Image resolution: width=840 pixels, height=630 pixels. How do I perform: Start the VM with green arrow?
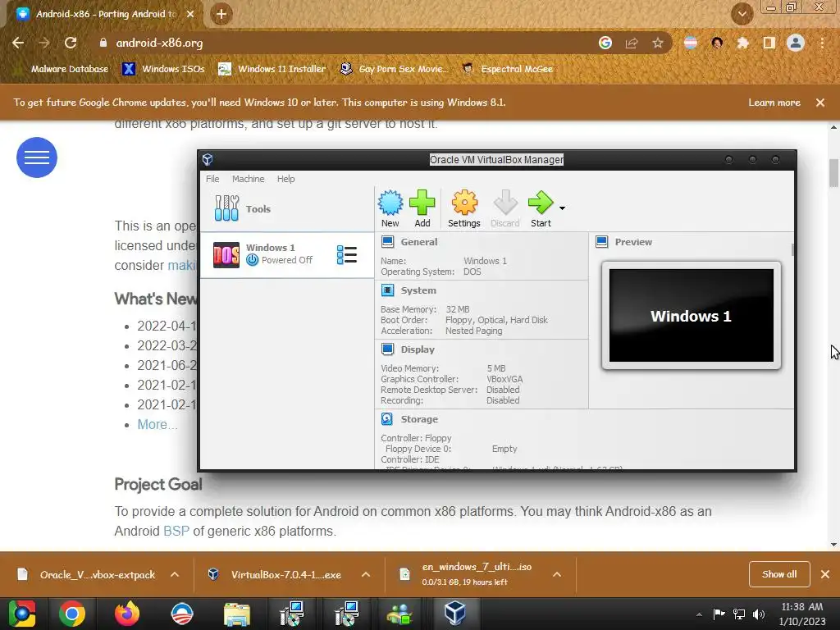coord(541,208)
